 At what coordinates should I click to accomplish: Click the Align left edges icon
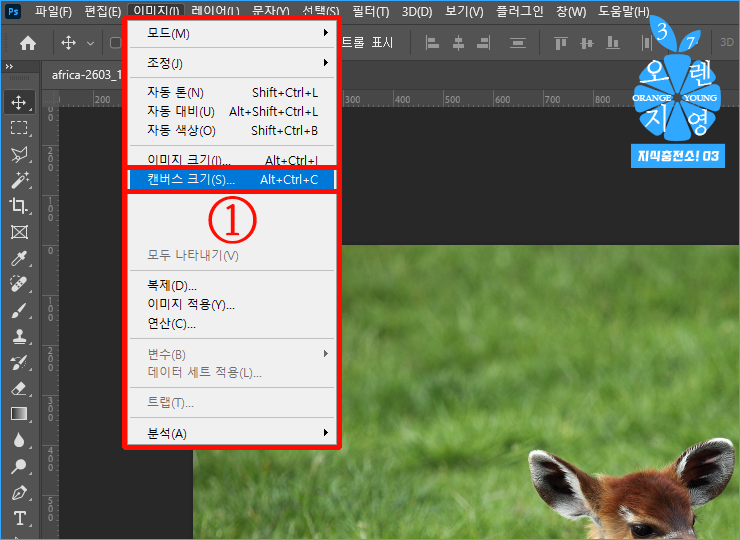tap(432, 43)
